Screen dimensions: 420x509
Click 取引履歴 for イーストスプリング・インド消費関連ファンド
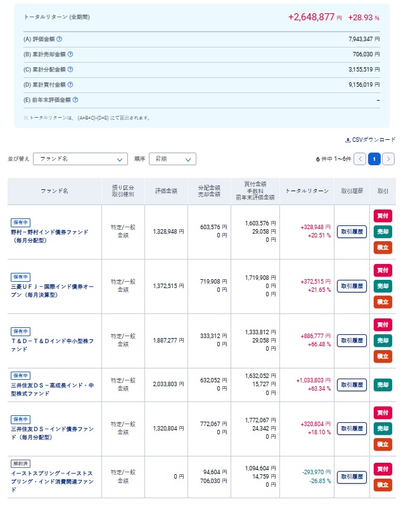352,477
